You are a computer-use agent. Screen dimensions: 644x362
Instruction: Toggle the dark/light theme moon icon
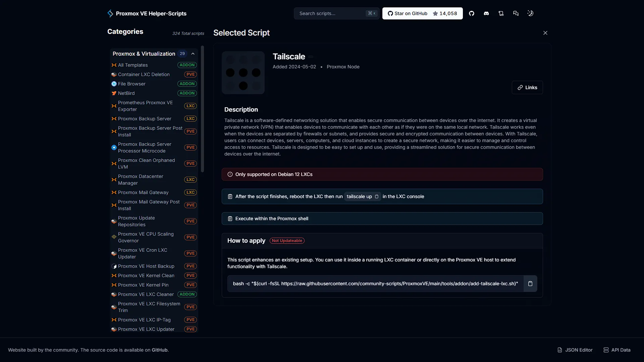coord(530,13)
